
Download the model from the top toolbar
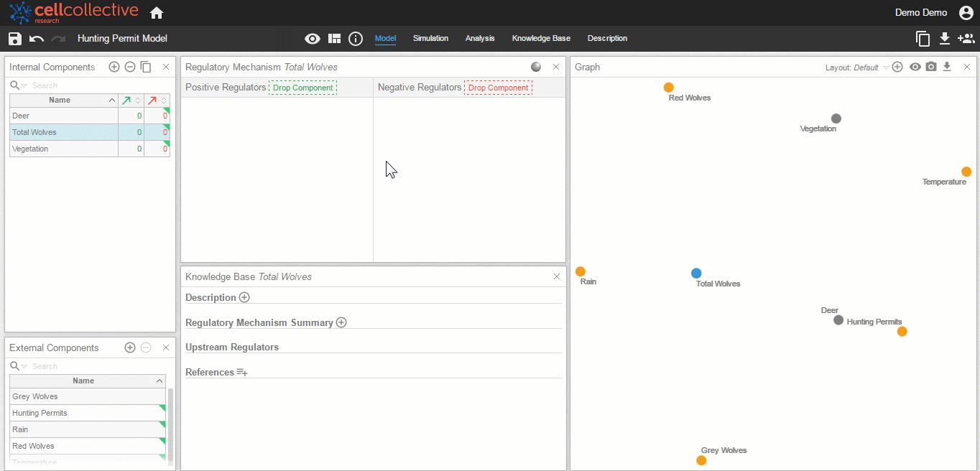pos(945,39)
